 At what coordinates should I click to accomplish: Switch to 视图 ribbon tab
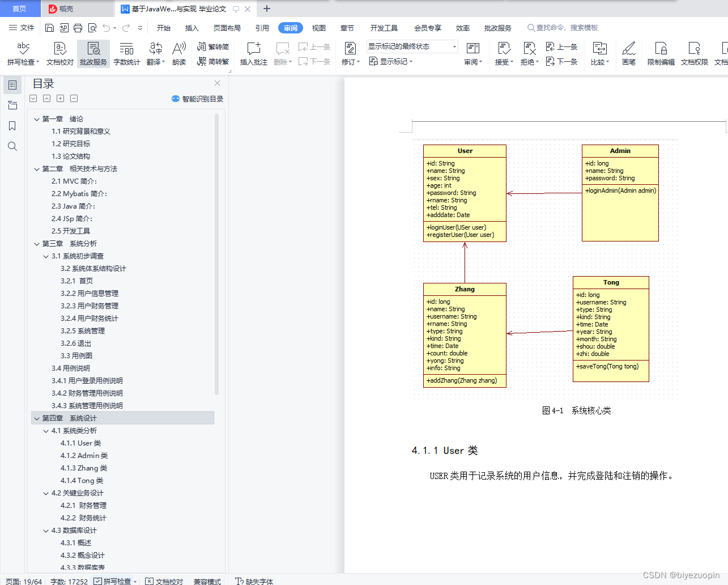click(x=319, y=28)
